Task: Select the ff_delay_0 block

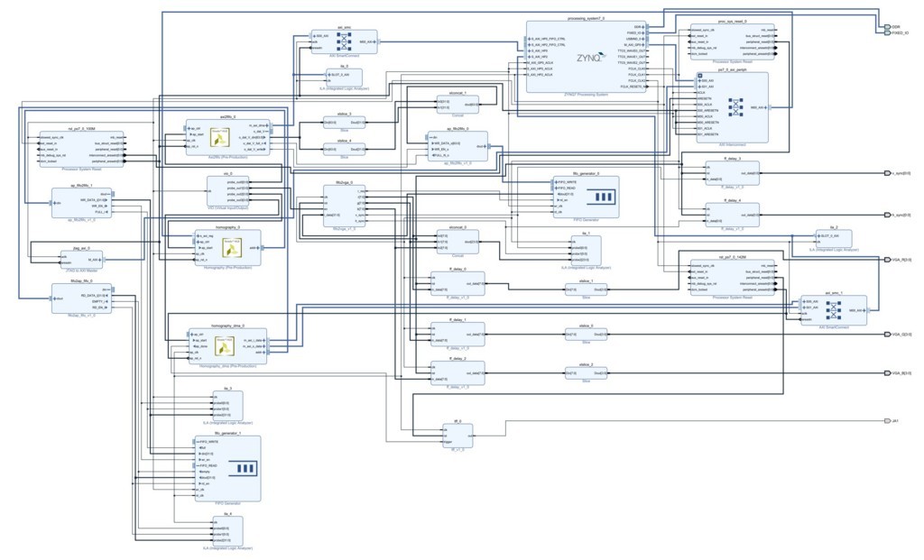Action: coord(457,284)
